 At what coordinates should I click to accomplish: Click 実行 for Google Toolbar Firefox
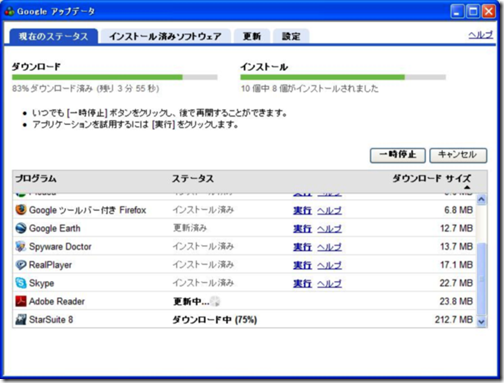coord(302,210)
